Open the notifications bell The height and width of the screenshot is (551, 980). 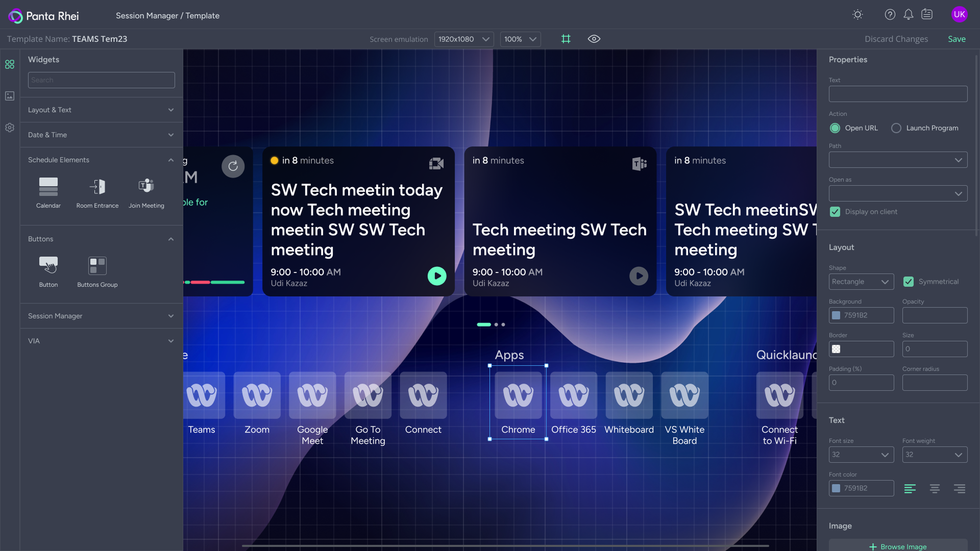(909, 15)
